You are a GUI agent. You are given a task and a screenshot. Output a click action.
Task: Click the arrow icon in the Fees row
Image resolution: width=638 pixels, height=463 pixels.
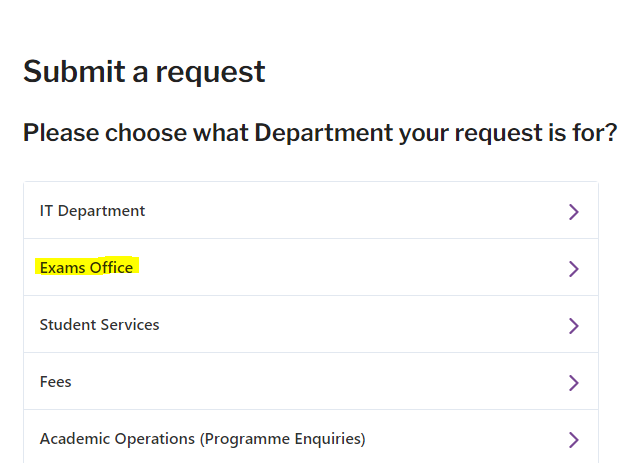[573, 383]
